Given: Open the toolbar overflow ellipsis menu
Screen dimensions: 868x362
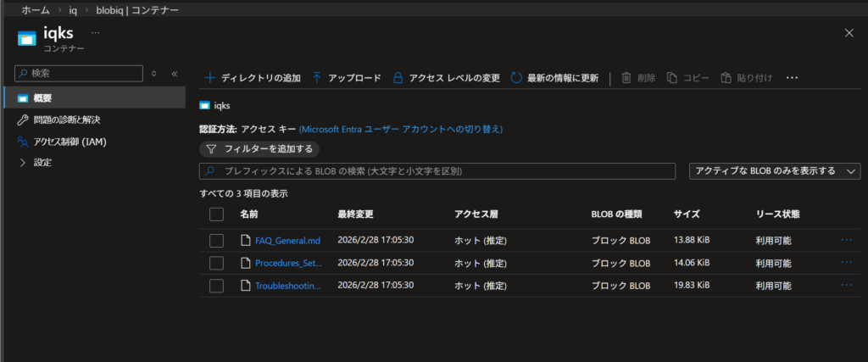Looking at the screenshot, I should 793,78.
